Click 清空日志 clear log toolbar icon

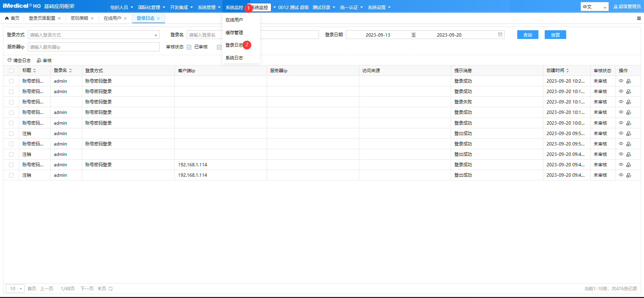tap(9, 60)
